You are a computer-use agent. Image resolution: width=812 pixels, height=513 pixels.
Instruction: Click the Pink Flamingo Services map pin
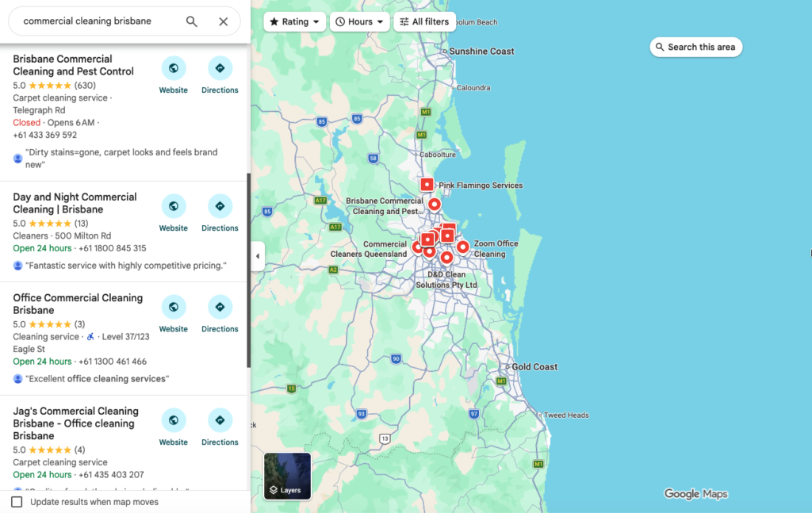pyautogui.click(x=427, y=184)
